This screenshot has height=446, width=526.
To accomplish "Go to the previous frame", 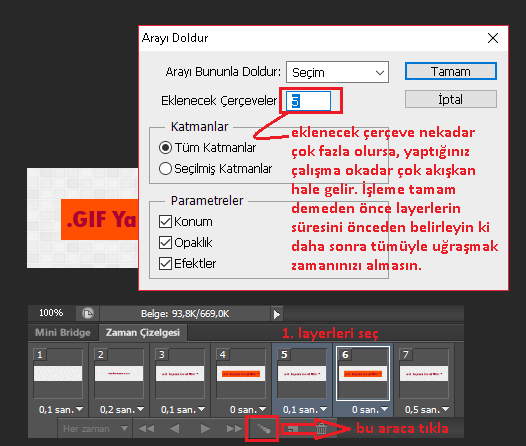I will (174, 429).
